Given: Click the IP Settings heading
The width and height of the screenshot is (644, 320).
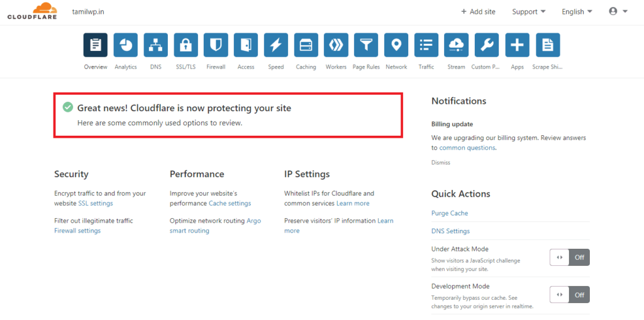Looking at the screenshot, I should [x=307, y=174].
